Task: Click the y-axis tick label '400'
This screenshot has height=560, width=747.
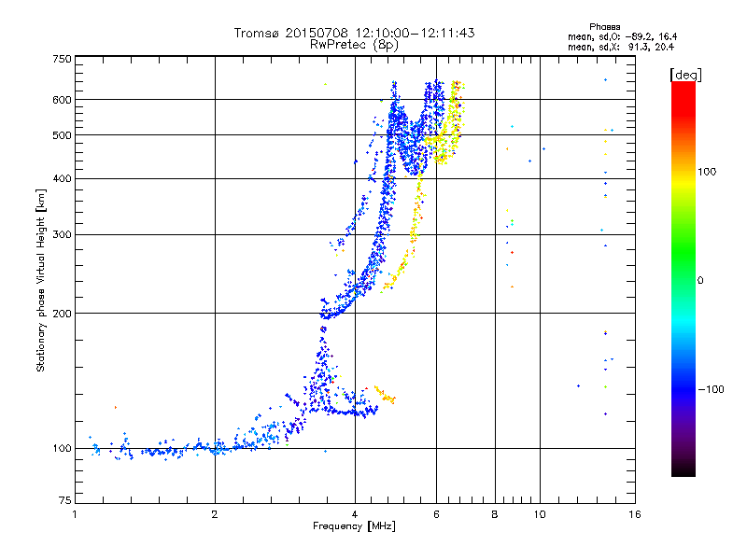Action: (62, 179)
